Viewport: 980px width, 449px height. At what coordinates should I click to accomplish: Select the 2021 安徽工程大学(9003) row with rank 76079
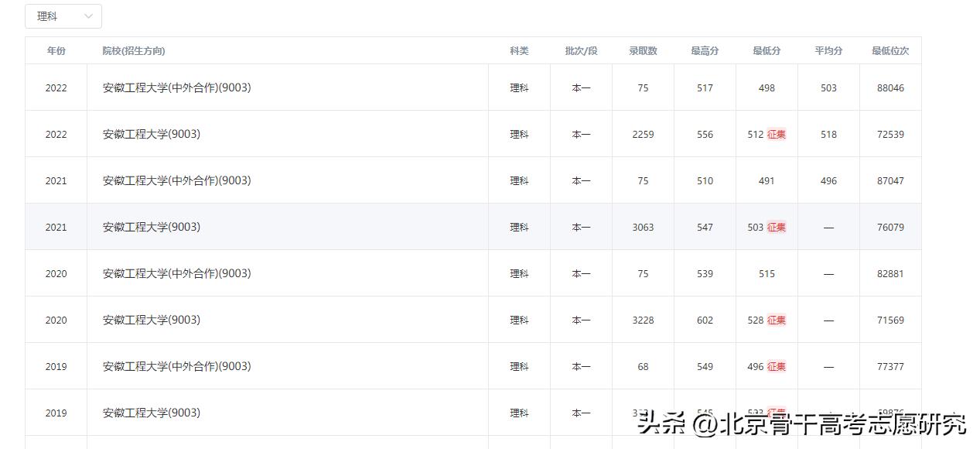click(152, 228)
